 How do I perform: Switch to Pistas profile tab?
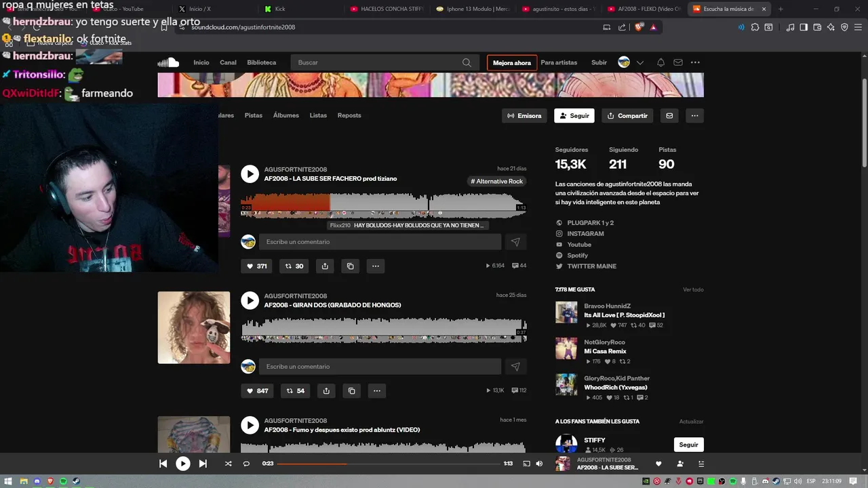[x=254, y=115]
